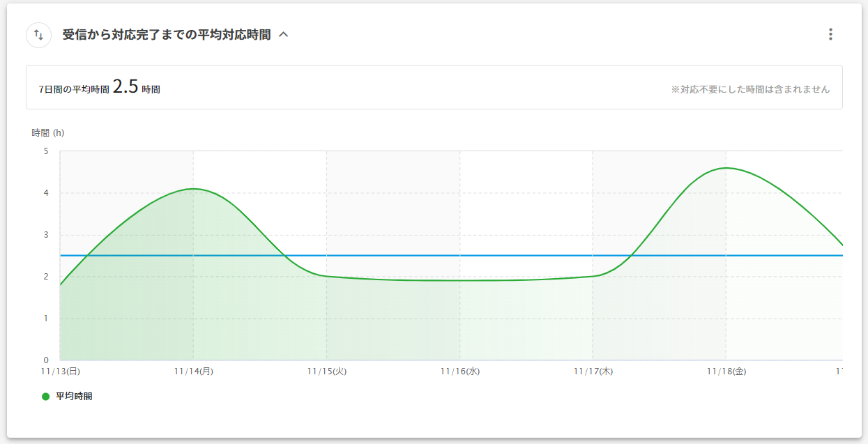Select the 11/18(金) x-axis label
The width and height of the screenshot is (868, 444).
coord(726,372)
